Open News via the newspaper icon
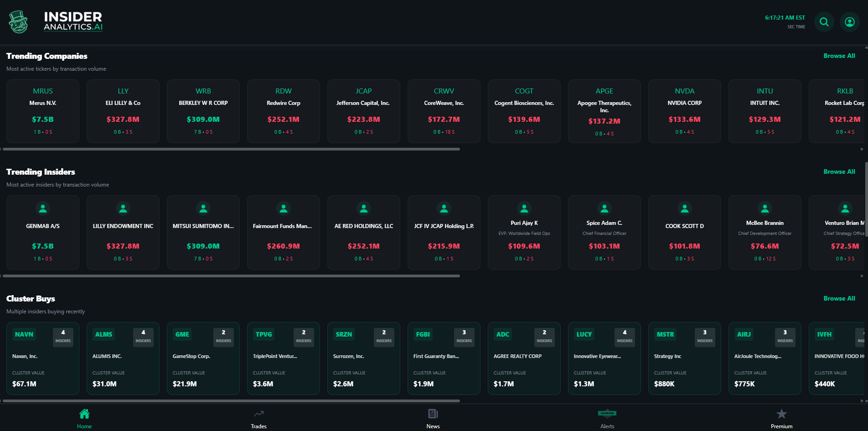868x431 pixels. click(433, 414)
